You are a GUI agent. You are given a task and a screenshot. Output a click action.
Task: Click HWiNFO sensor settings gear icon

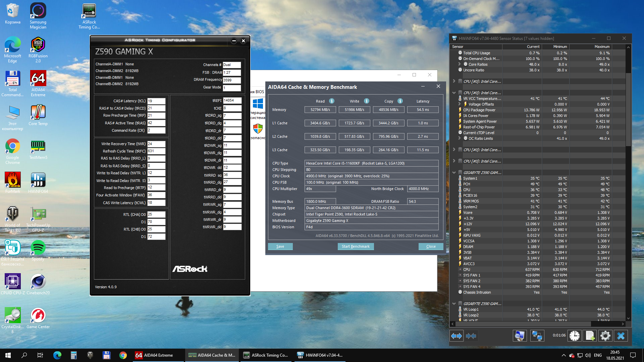pos(605,336)
